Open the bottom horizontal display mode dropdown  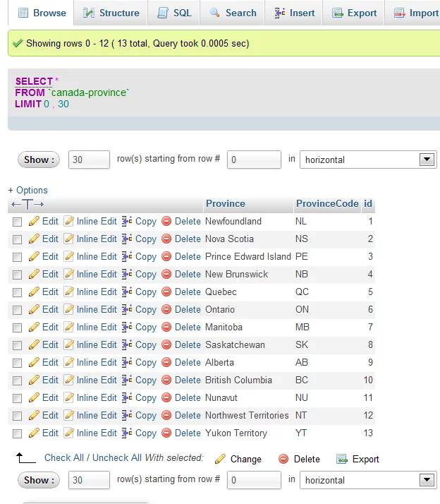pos(367,480)
